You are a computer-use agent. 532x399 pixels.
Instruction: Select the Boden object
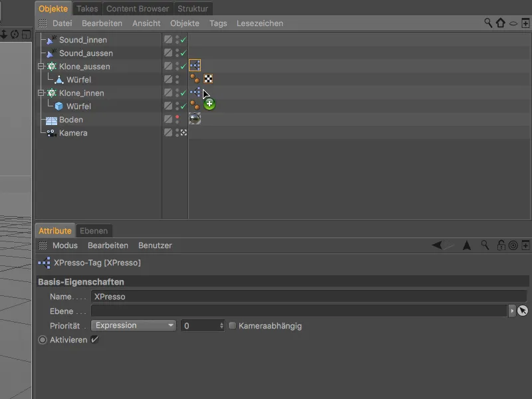(x=71, y=120)
